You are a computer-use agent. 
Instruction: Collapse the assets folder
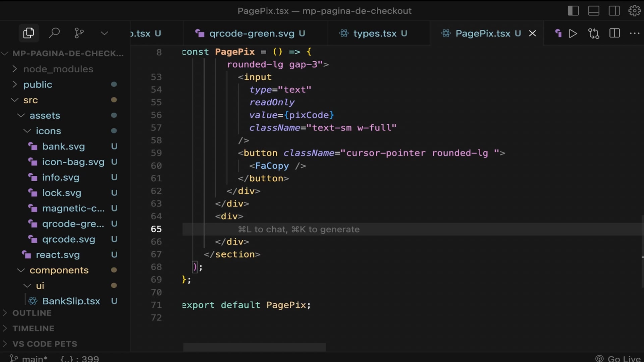[45, 116]
